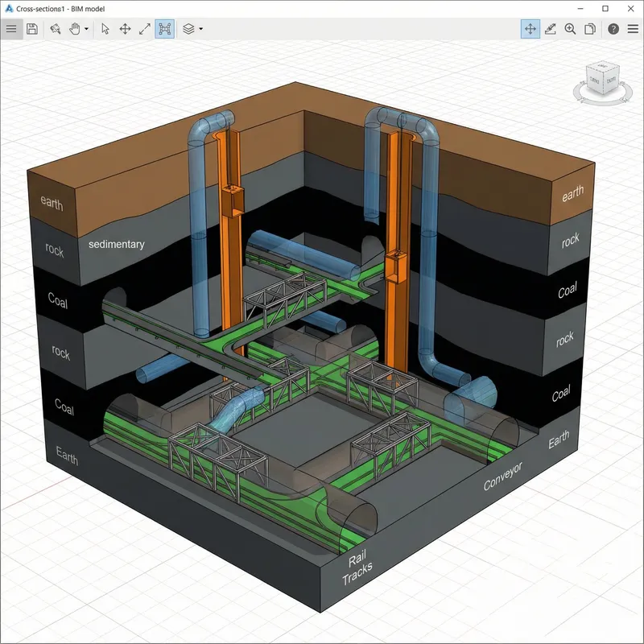Activate the Select arrow tool
644x644 pixels.
tap(105, 29)
